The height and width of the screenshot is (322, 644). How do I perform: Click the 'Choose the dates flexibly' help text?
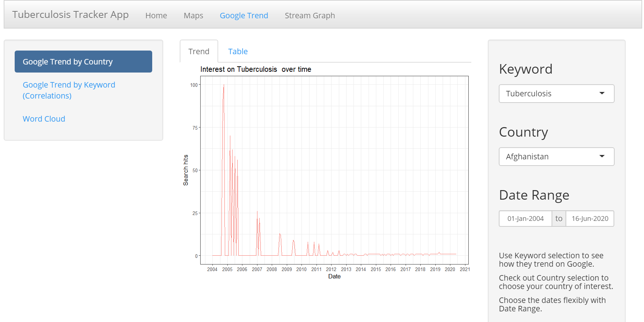pos(552,304)
